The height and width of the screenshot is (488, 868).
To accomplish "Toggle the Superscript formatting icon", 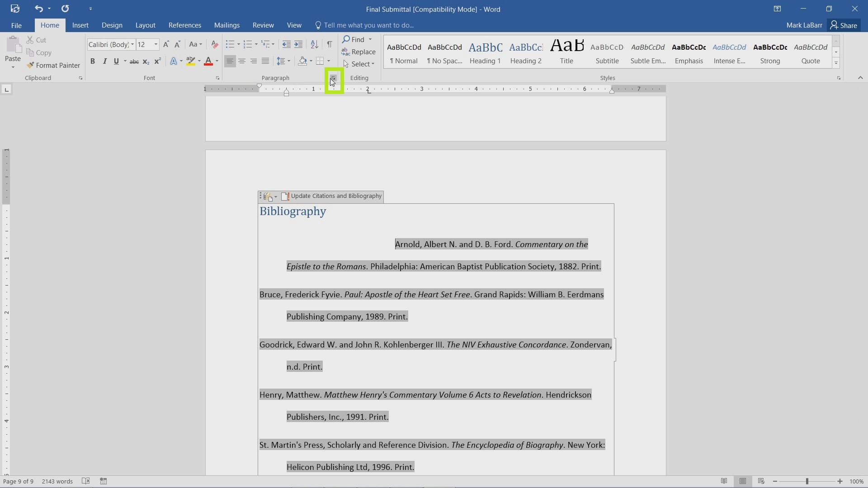I will [156, 61].
